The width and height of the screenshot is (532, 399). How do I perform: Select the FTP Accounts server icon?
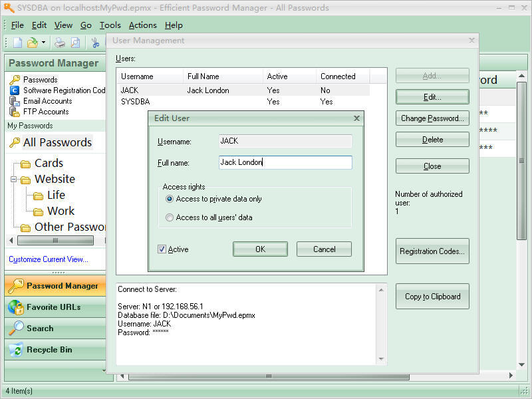point(15,112)
